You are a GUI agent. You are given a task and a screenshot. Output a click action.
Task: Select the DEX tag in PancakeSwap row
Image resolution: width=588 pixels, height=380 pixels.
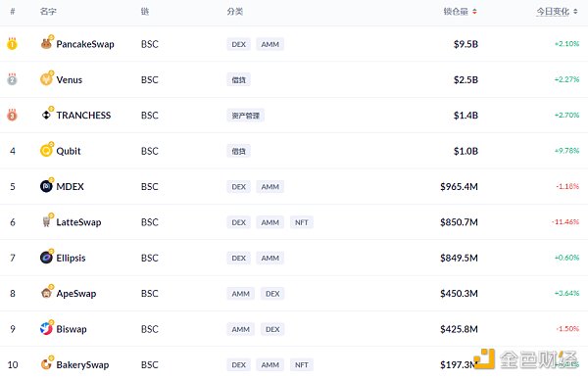[x=238, y=44]
